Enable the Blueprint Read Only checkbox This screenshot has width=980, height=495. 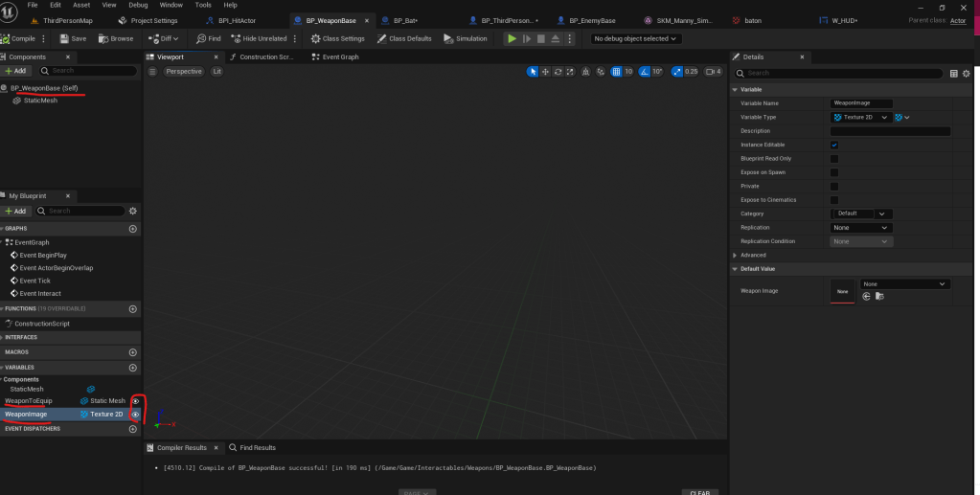[834, 158]
